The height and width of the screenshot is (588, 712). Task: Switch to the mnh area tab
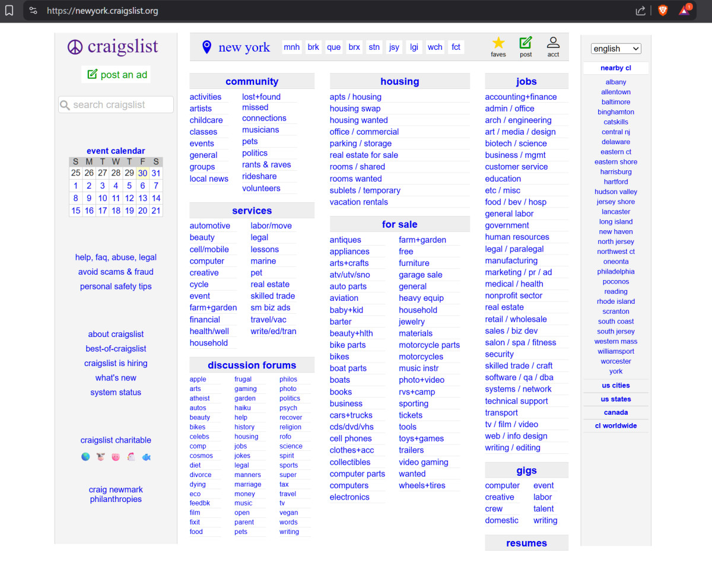pos(291,47)
